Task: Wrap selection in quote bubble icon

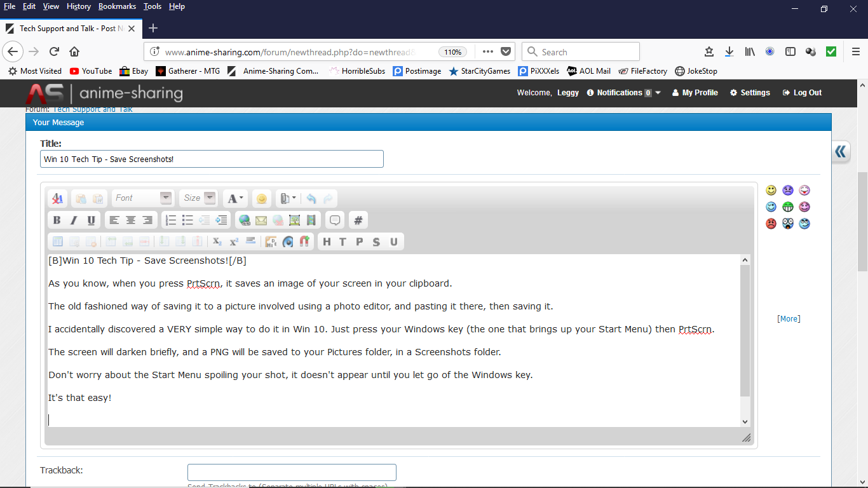Action: [335, 220]
